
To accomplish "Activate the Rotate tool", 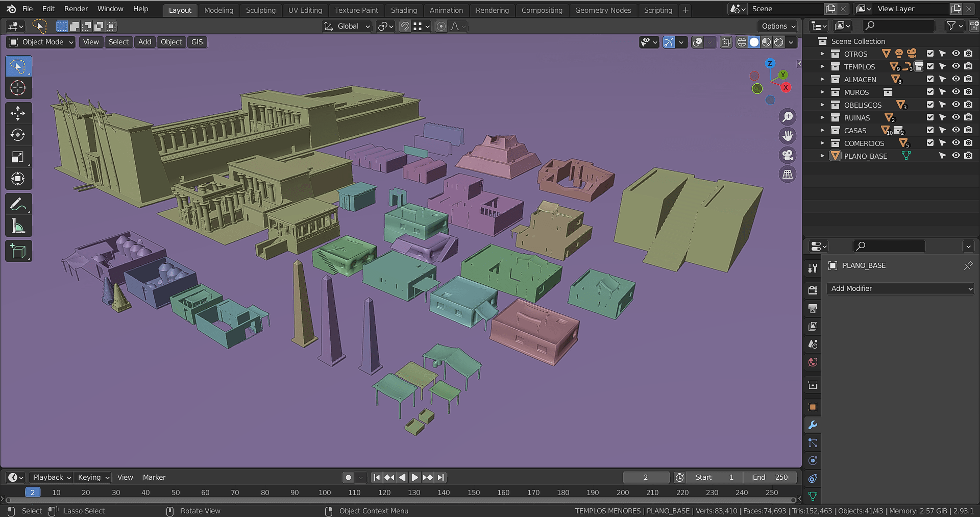I will [x=18, y=135].
